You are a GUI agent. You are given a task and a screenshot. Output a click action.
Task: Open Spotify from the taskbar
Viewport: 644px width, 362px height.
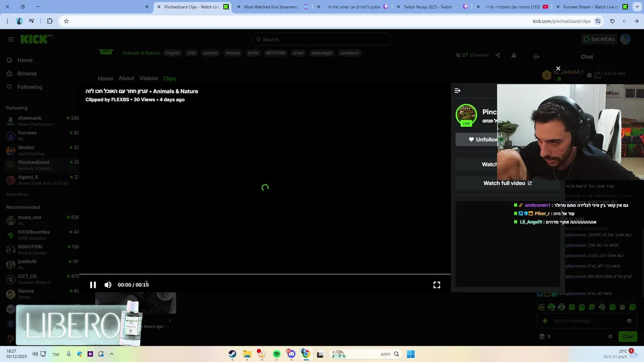tap(276, 354)
